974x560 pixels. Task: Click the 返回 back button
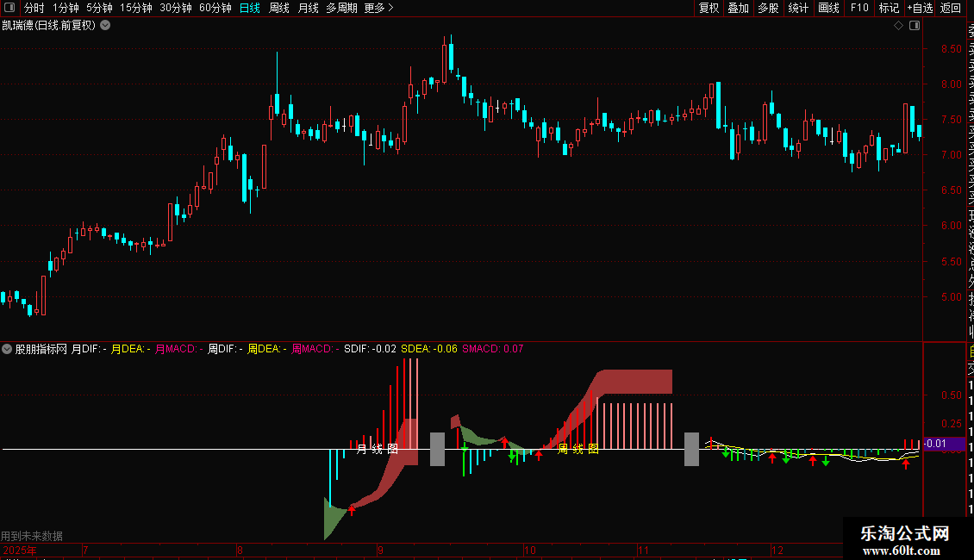(x=951, y=8)
